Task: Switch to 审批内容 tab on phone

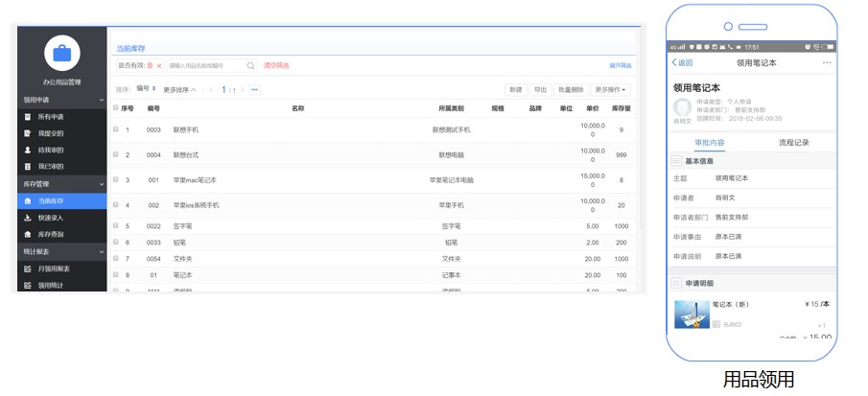Action: click(710, 143)
